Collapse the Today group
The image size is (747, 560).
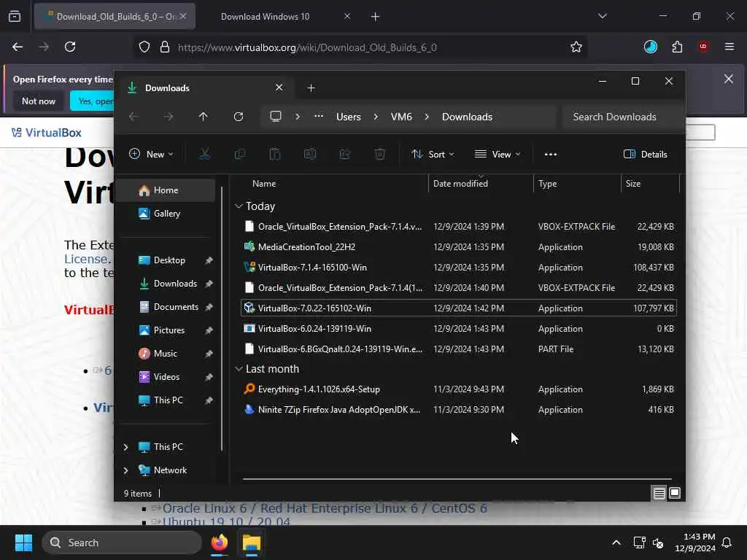(239, 206)
